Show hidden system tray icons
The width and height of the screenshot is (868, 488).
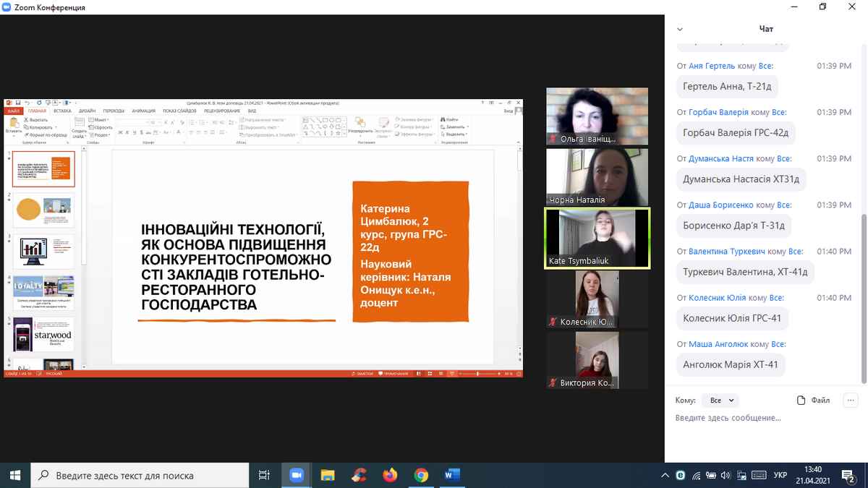click(x=665, y=475)
